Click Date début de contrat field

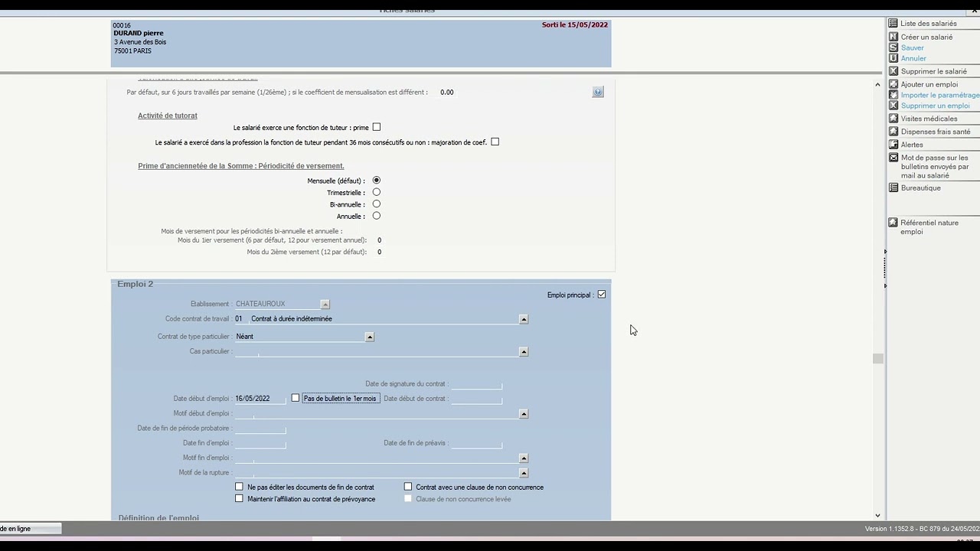(476, 398)
